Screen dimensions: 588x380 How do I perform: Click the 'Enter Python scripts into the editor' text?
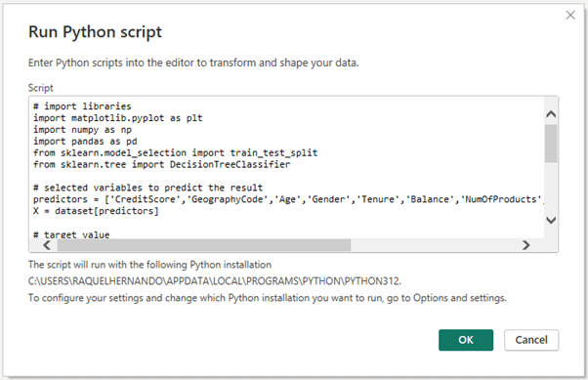pyautogui.click(x=193, y=63)
